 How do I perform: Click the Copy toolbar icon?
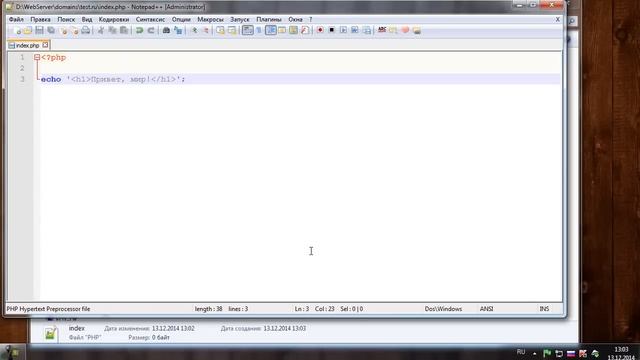click(112, 31)
